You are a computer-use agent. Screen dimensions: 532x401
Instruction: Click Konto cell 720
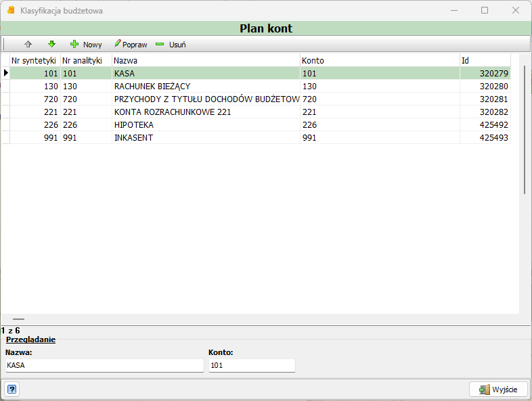tap(380, 99)
